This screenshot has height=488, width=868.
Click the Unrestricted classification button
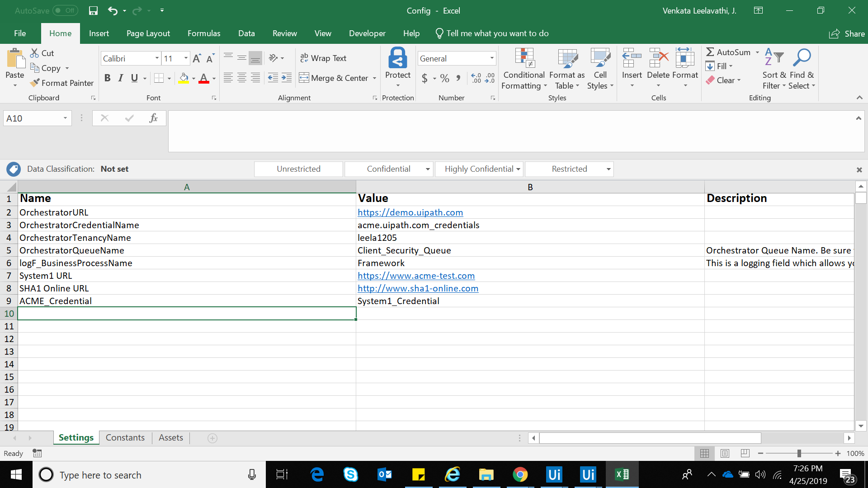[x=298, y=169]
